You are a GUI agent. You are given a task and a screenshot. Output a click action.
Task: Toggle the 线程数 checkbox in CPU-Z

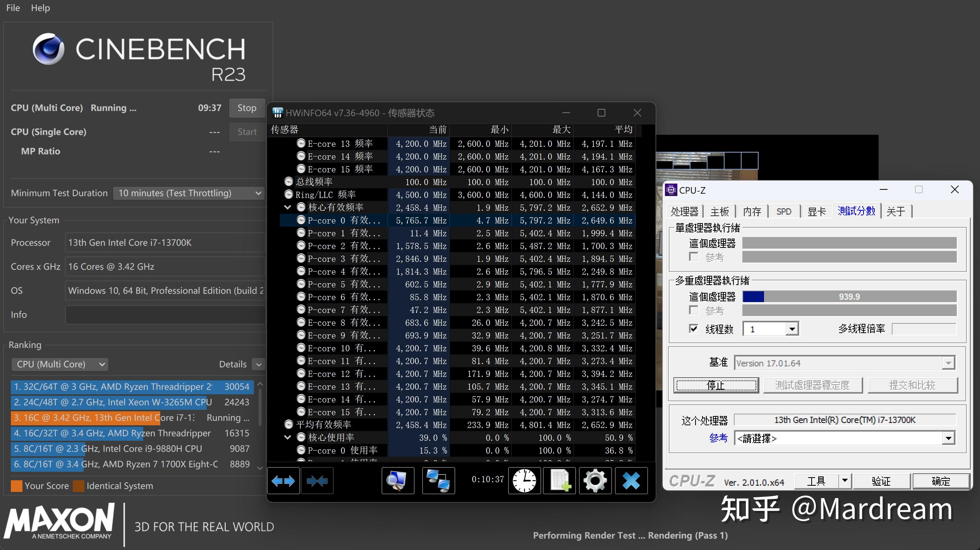tap(693, 328)
